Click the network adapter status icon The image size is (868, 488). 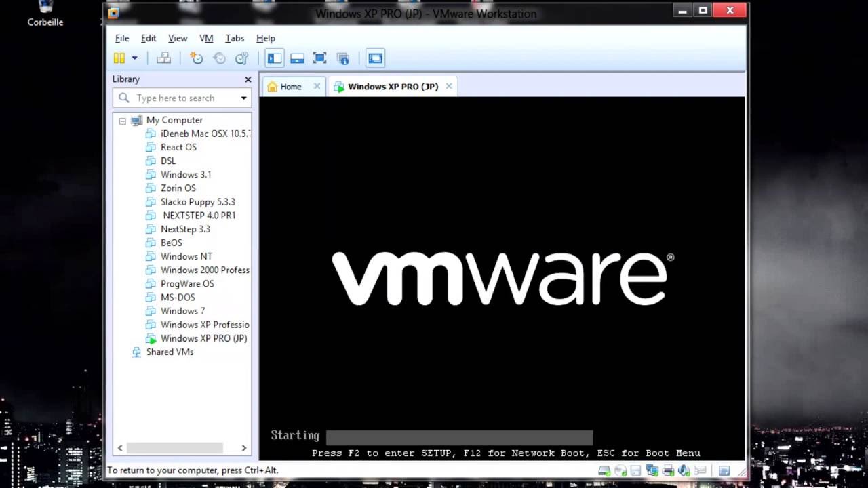click(x=652, y=470)
